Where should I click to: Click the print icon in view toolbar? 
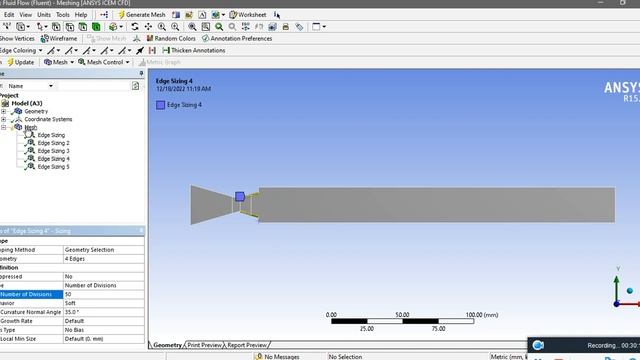[x=286, y=27]
